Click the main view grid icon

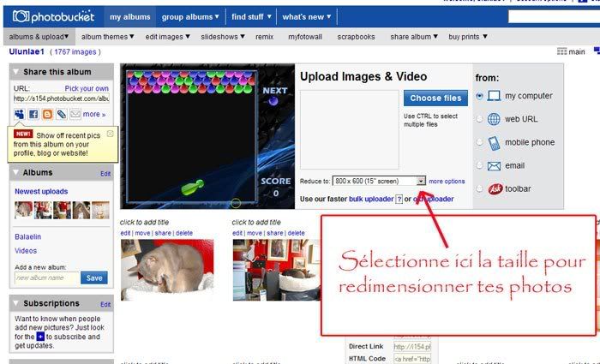[x=561, y=51]
